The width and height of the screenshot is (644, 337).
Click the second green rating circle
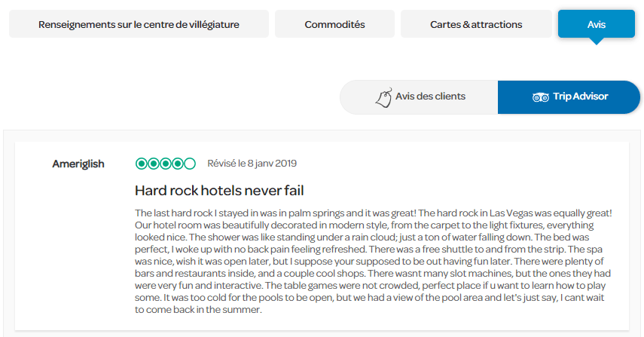154,164
